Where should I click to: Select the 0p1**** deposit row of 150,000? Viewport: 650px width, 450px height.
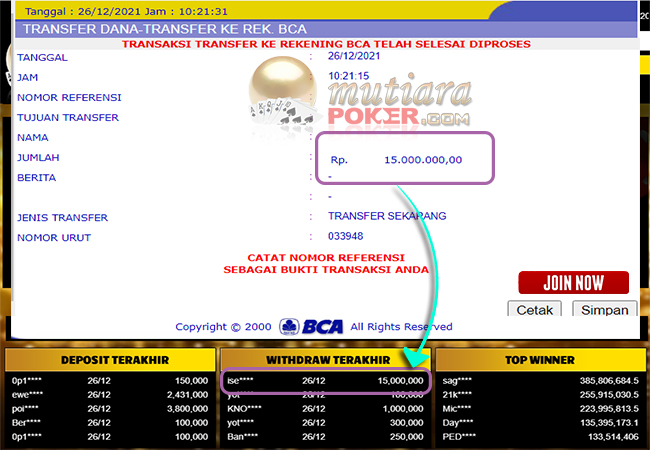coord(110,381)
